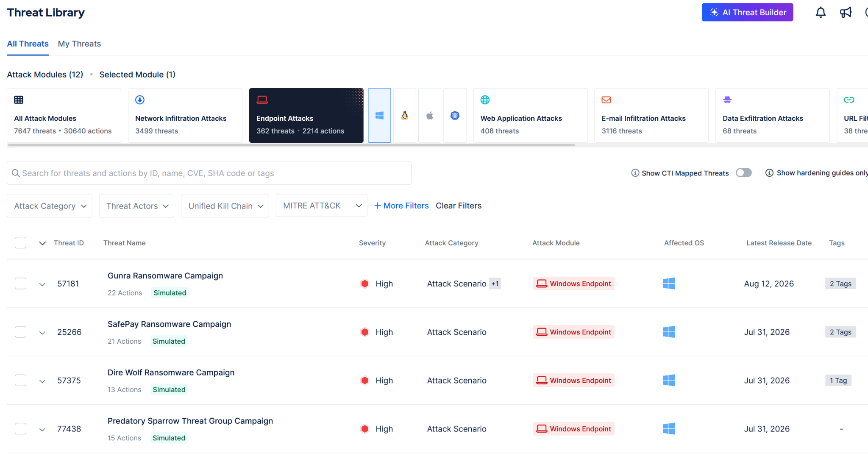Click the +1 badge beside Attack Scenario
The width and height of the screenshot is (868, 456).
[495, 284]
